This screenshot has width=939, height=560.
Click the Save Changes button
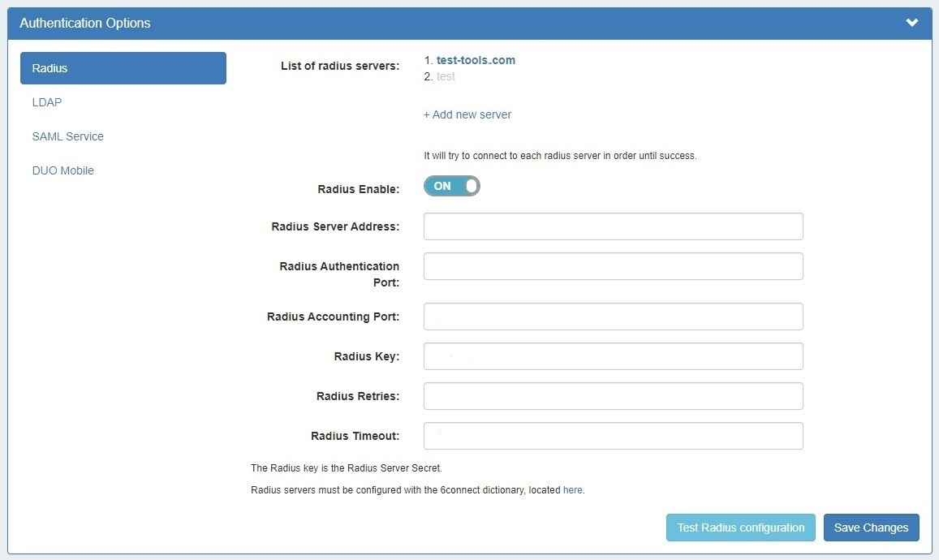(x=871, y=528)
